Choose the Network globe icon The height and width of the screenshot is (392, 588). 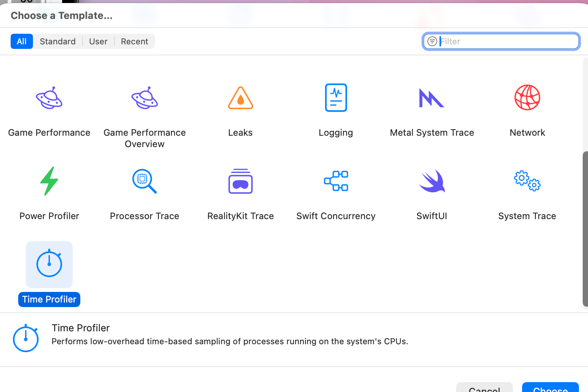point(527,97)
